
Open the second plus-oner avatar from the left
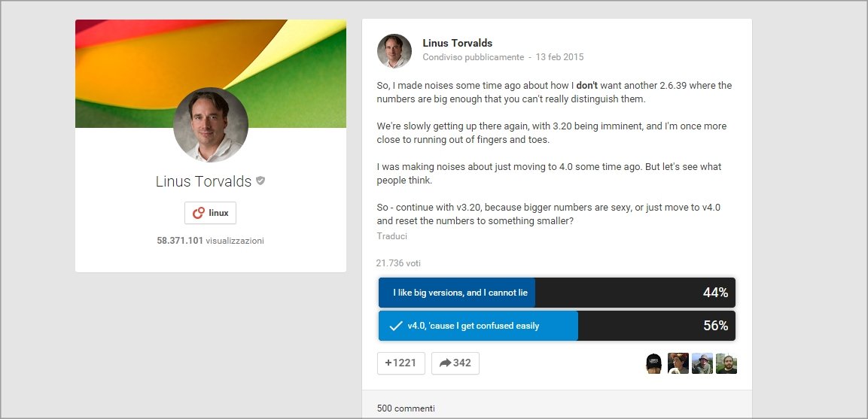678,363
